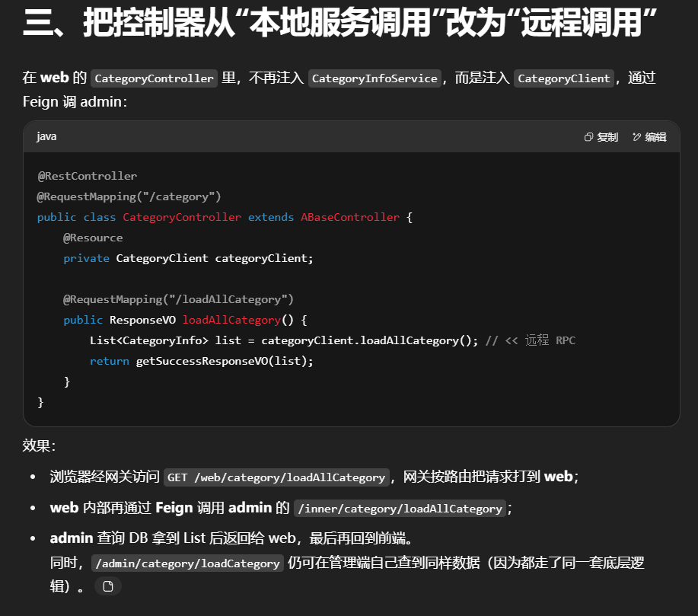Click the 复制 copy button on code block
Viewport: 698px width, 616px height.
coord(601,137)
